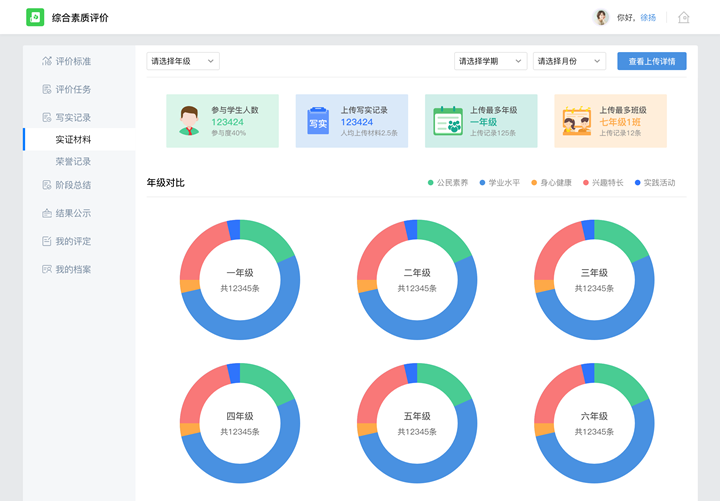Click the 一年级 donut chart center

(x=240, y=280)
